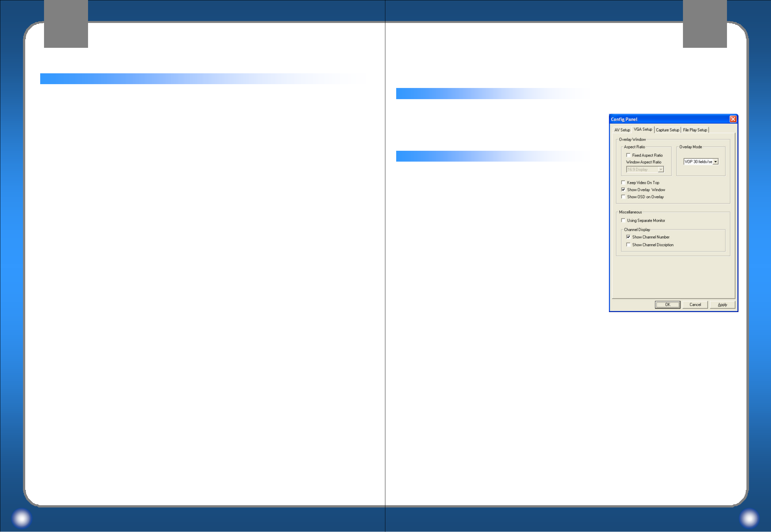This screenshot has width=771, height=532.
Task: Click the glowing circle at bottom-right corner
Action: (x=749, y=518)
